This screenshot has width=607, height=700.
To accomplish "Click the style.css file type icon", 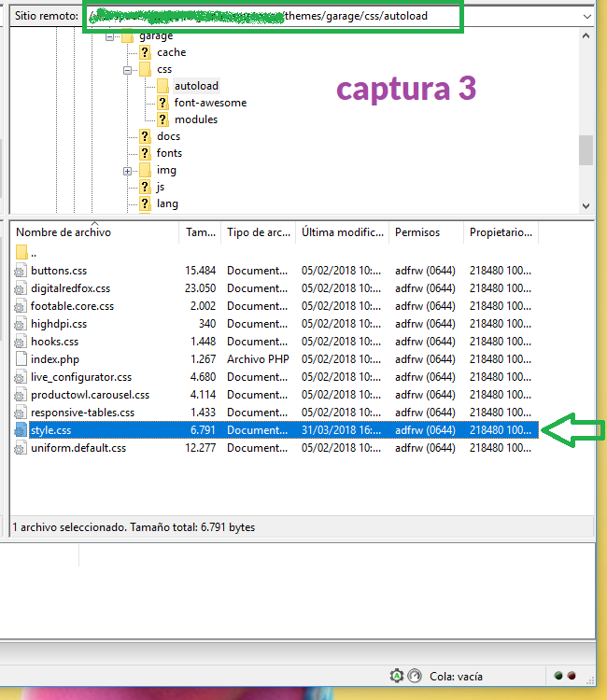I will (x=21, y=430).
